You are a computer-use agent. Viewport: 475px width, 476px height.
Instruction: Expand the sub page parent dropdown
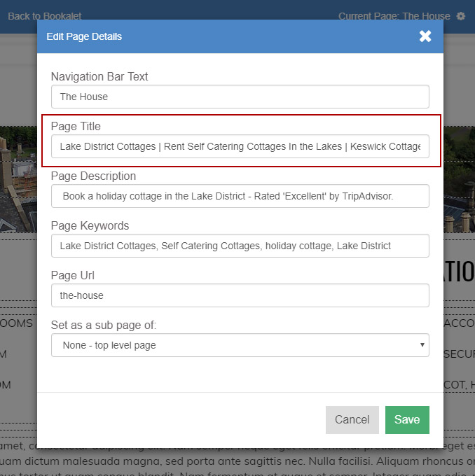coord(240,345)
